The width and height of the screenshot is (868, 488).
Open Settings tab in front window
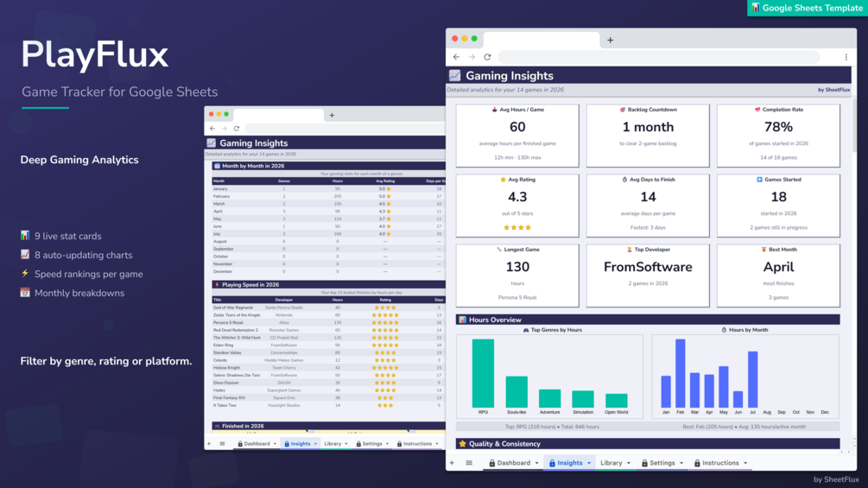[x=662, y=463]
